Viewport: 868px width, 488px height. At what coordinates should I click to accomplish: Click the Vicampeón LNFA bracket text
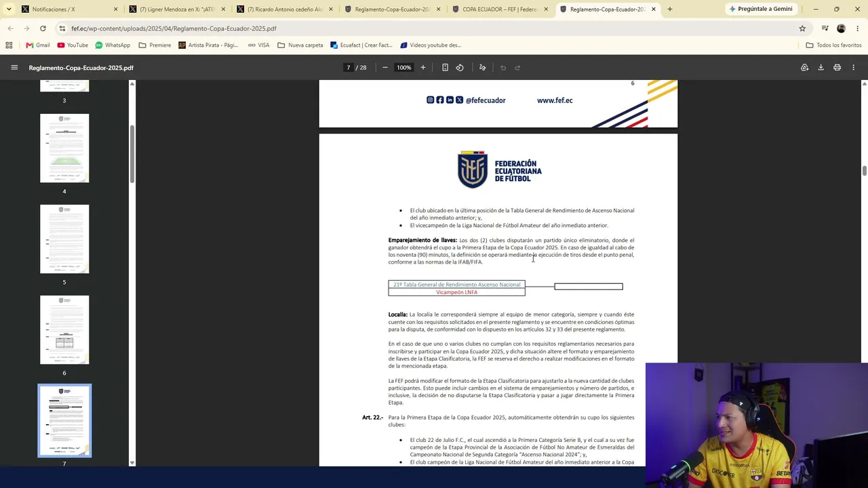(x=456, y=292)
